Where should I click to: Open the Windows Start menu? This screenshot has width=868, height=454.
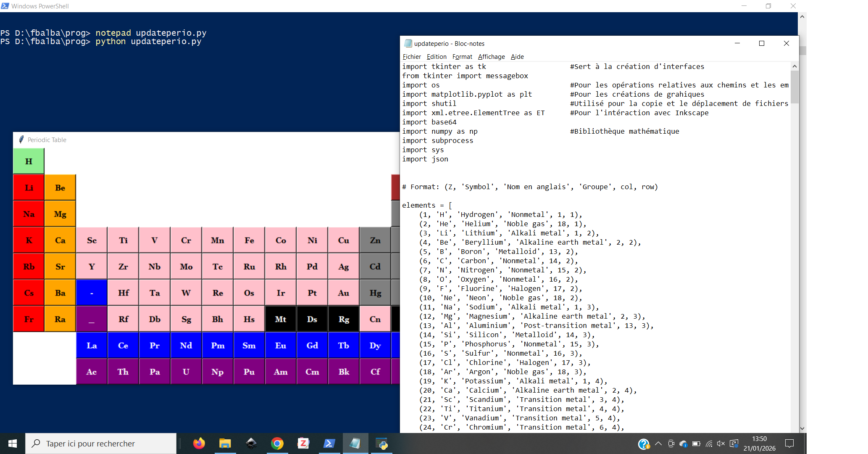point(12,443)
